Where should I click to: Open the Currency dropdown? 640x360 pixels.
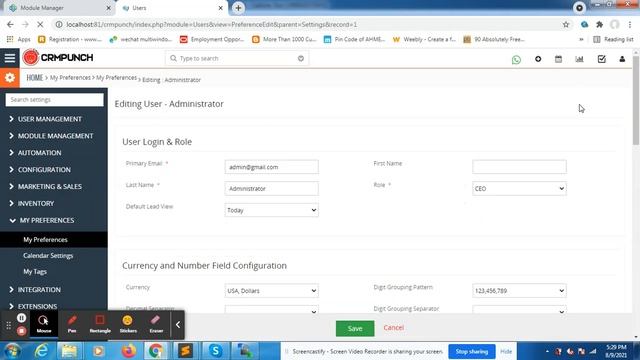point(271,291)
